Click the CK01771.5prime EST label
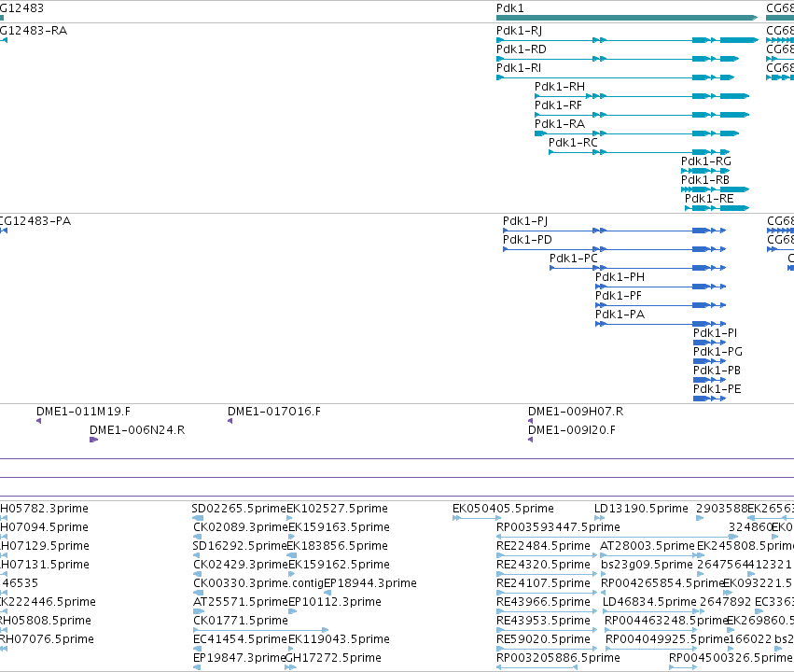Viewport: 794px width, 672px height. tap(241, 621)
